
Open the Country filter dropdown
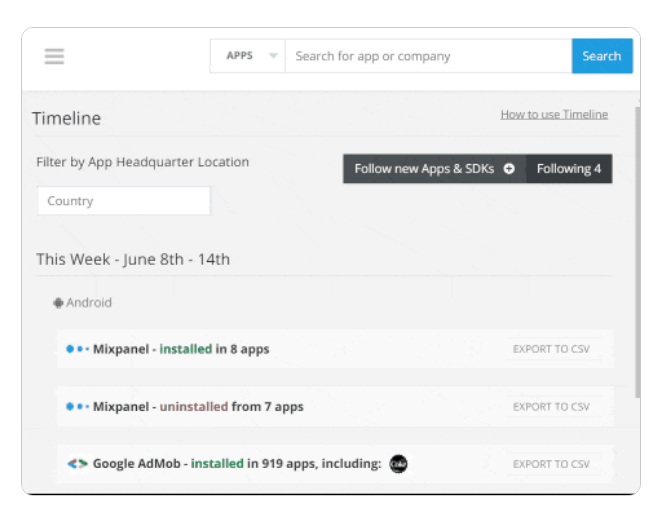(124, 201)
